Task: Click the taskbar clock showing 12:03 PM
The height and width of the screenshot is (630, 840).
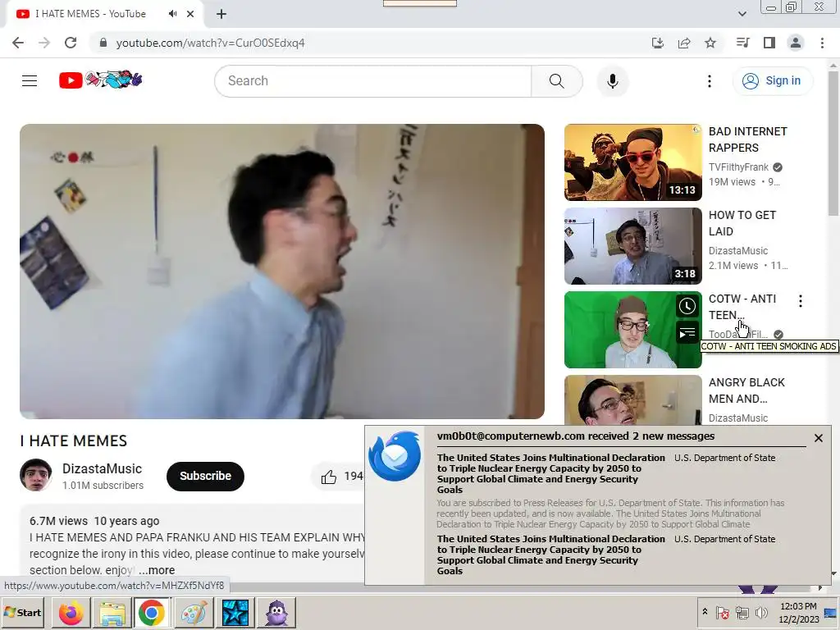Action: [798, 612]
